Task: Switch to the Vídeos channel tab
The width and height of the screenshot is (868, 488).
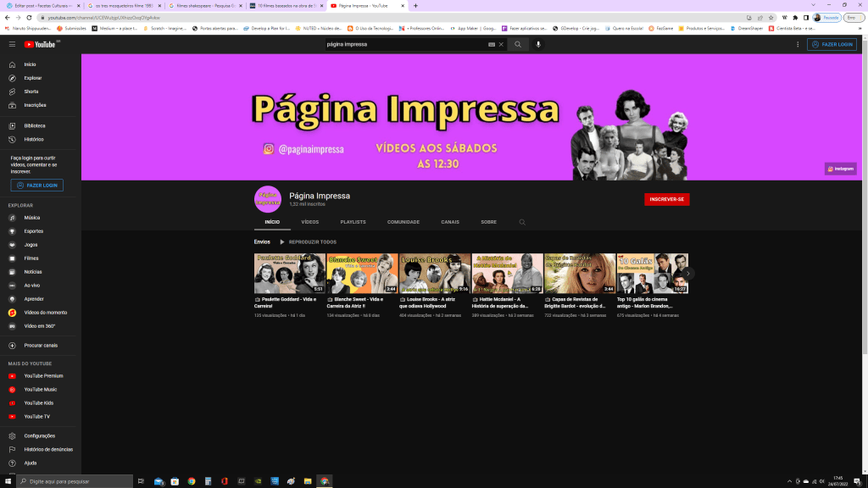Action: 310,222
